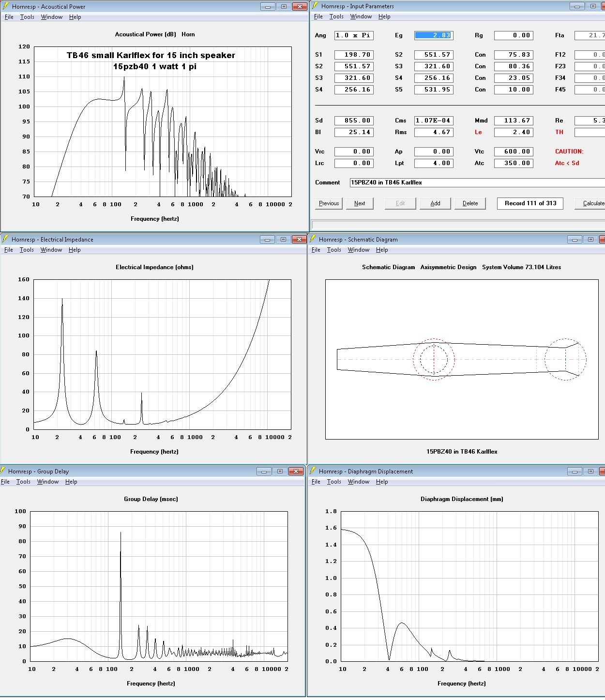This screenshot has width=605, height=700.
Task: Click the System Volume 73.104 Litres text
Action: [x=521, y=267]
